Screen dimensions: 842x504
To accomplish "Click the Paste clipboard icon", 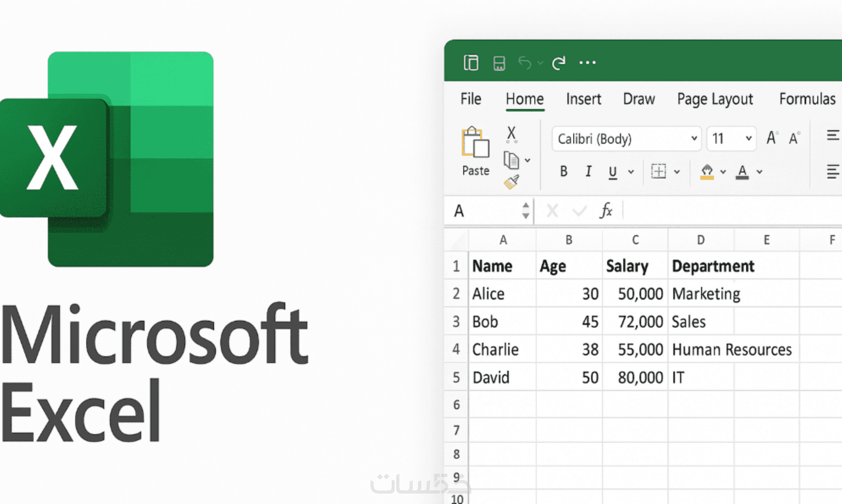I will click(x=475, y=143).
